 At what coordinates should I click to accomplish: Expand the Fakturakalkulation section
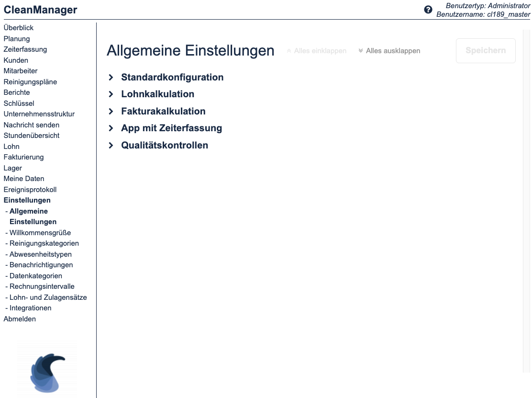pos(163,111)
